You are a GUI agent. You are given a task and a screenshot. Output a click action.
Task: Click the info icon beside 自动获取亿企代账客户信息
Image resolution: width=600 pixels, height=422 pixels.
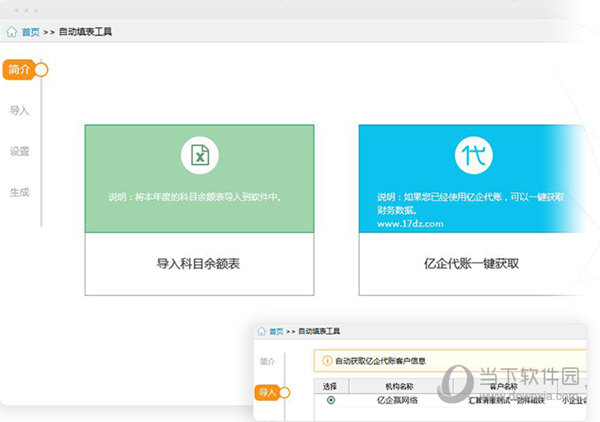tap(327, 360)
